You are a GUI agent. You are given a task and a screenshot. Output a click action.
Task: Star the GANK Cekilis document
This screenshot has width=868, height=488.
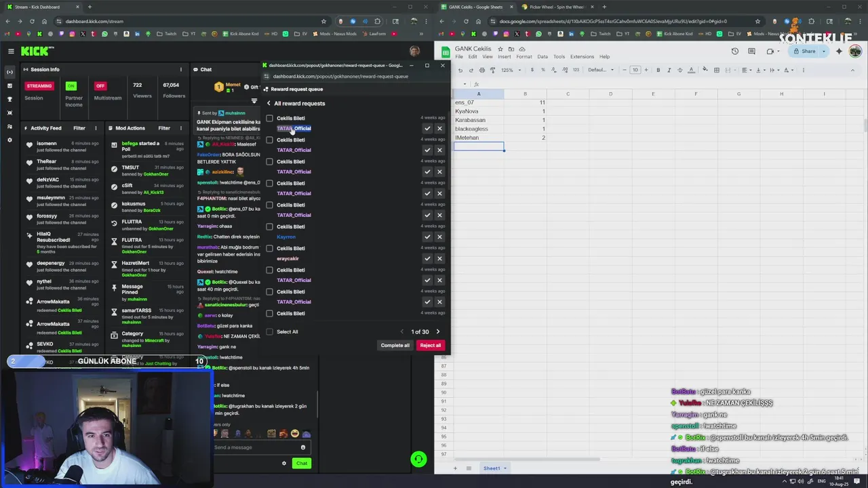(x=500, y=49)
